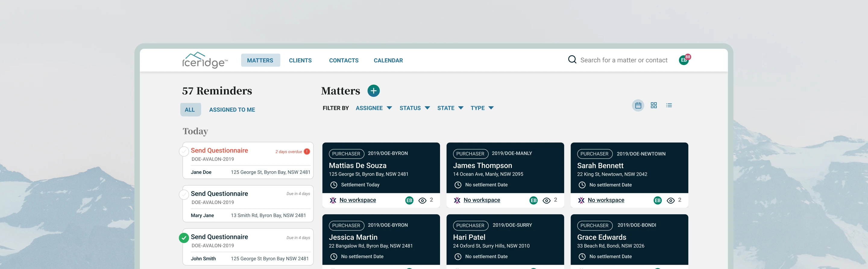Show All reminders
This screenshot has width=868, height=269.
click(x=190, y=110)
